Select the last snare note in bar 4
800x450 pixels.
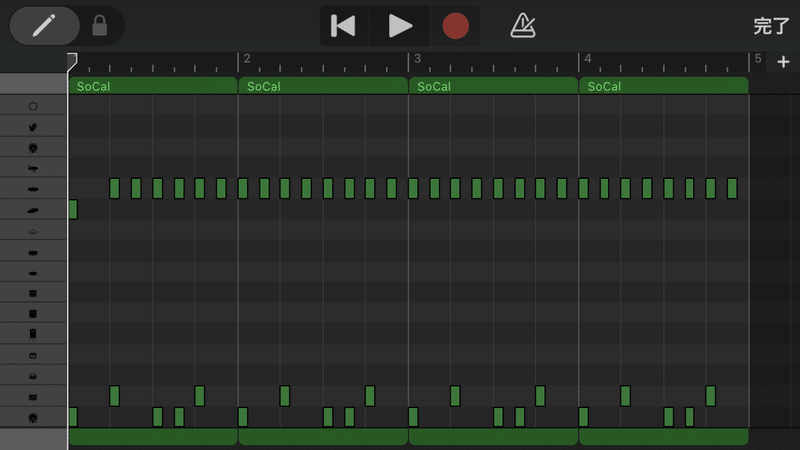[711, 396]
